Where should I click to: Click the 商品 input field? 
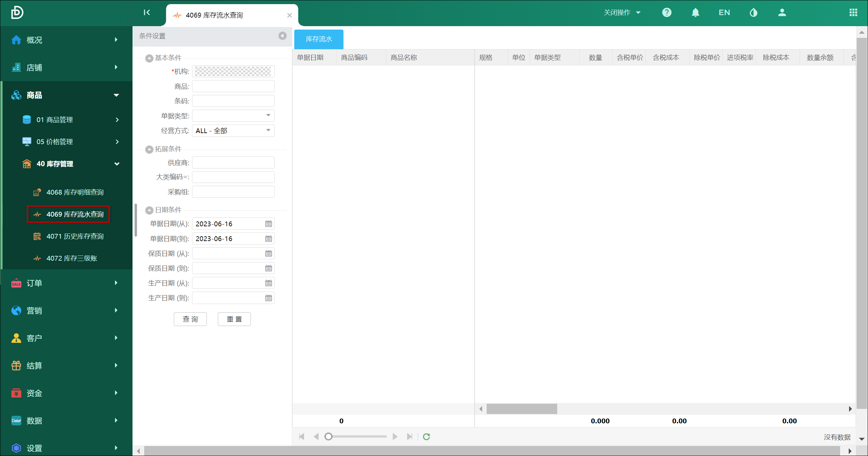(233, 86)
